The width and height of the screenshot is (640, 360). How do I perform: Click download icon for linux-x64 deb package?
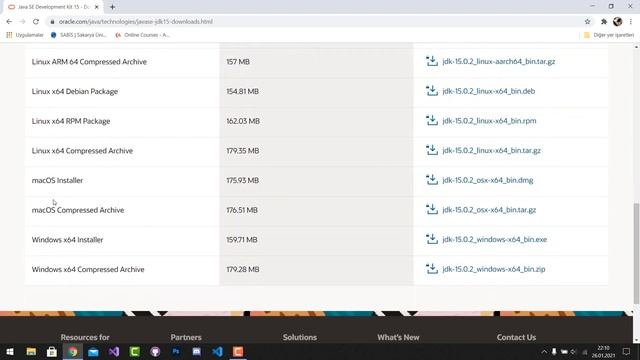[x=431, y=91]
